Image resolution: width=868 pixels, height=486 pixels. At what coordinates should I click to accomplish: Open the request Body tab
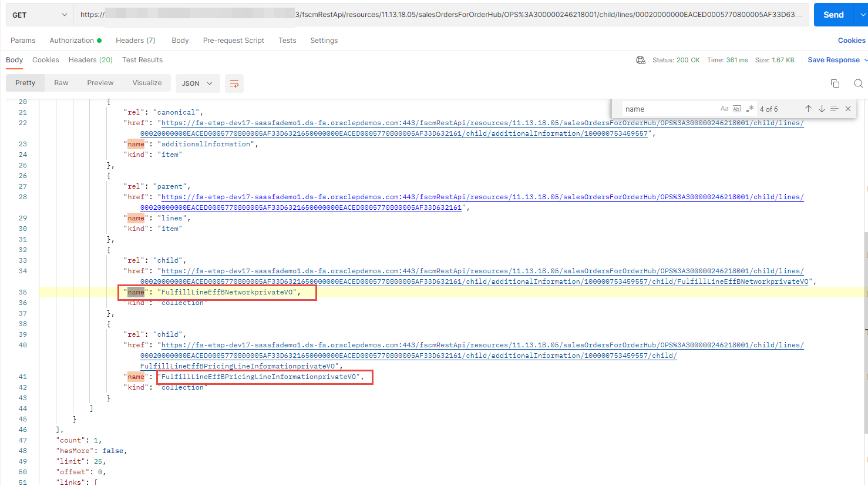[180, 41]
